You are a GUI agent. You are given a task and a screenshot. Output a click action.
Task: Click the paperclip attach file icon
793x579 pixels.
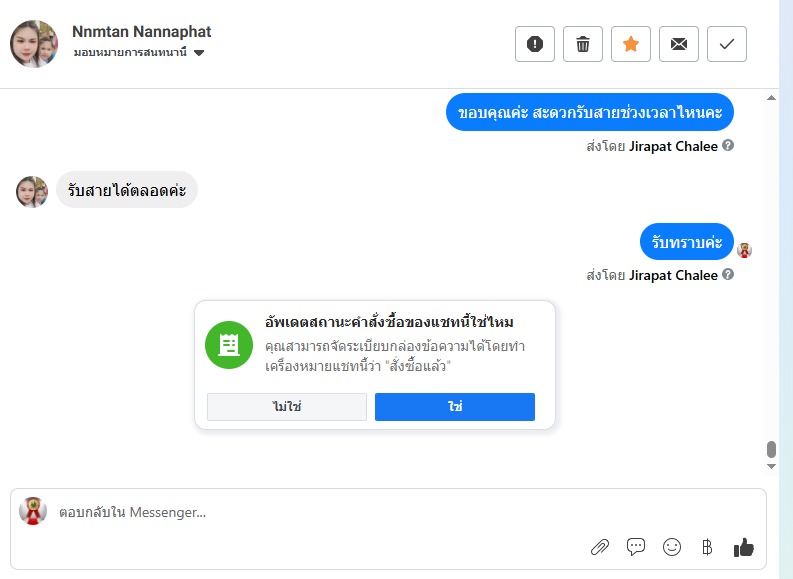tap(600, 547)
